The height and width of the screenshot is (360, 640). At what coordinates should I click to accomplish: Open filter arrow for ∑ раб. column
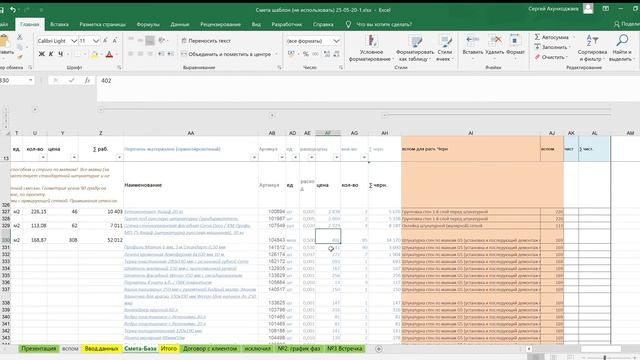pos(119,157)
